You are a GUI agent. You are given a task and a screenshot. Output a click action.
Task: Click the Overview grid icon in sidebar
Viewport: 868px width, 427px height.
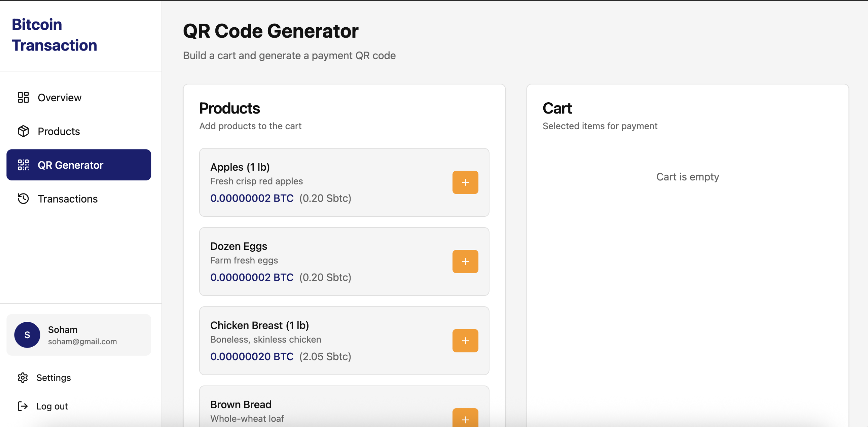[23, 97]
